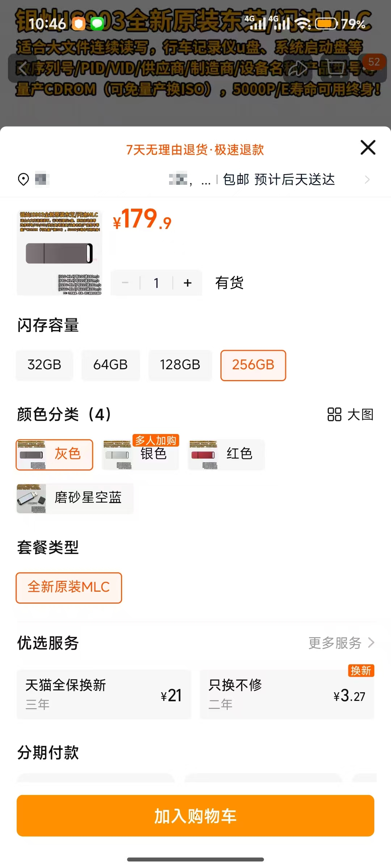Image resolution: width=391 pixels, height=868 pixels.
Task: Pick the 磨砂星空蓝 color option
Action: [x=75, y=498]
